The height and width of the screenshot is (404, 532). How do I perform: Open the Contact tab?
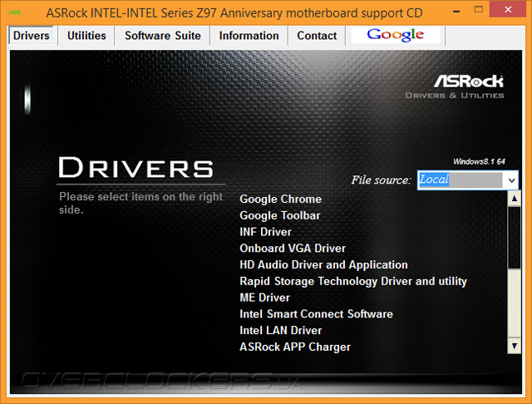click(x=317, y=36)
